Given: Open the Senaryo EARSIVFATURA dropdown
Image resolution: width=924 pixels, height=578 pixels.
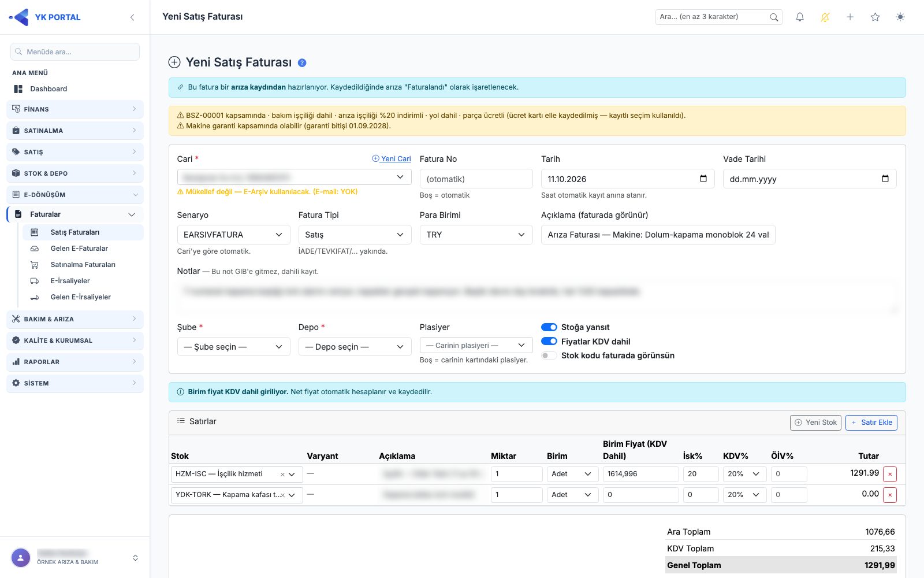Looking at the screenshot, I should tap(233, 235).
